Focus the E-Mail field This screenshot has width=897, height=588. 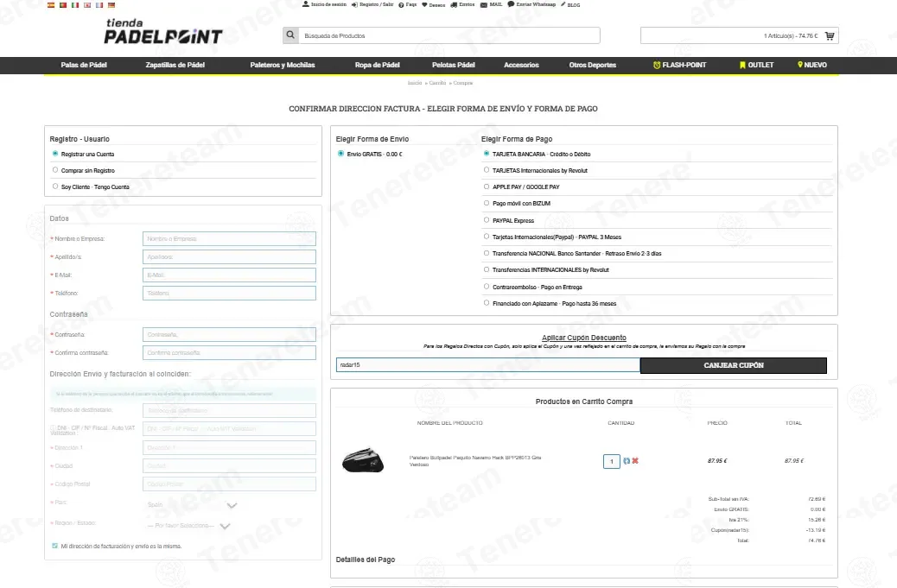(x=229, y=275)
